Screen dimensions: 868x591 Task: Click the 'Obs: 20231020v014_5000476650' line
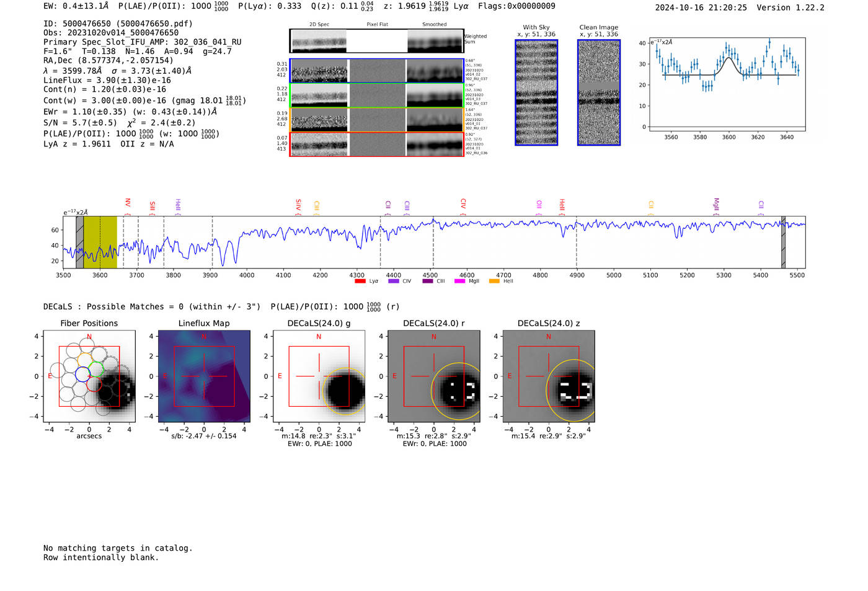click(111, 33)
